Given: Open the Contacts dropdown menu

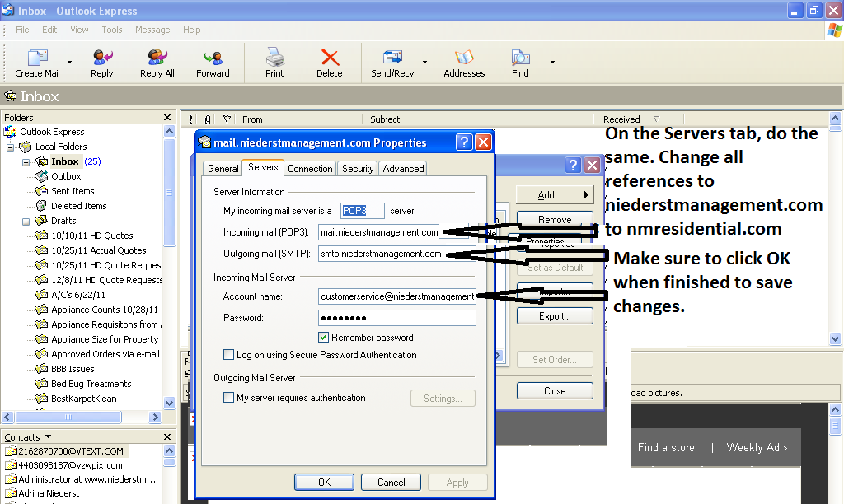Looking at the screenshot, I should [48, 437].
